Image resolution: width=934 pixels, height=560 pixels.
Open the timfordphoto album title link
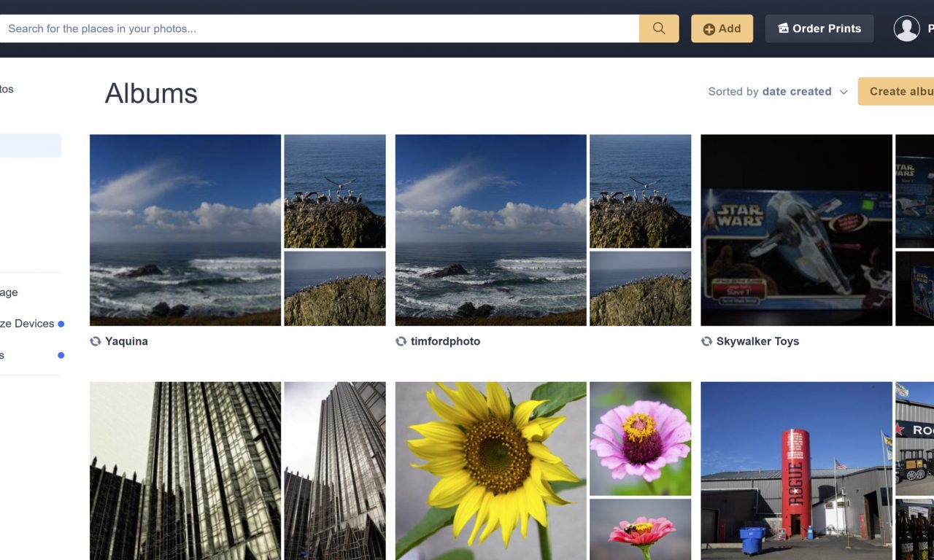[x=445, y=341]
